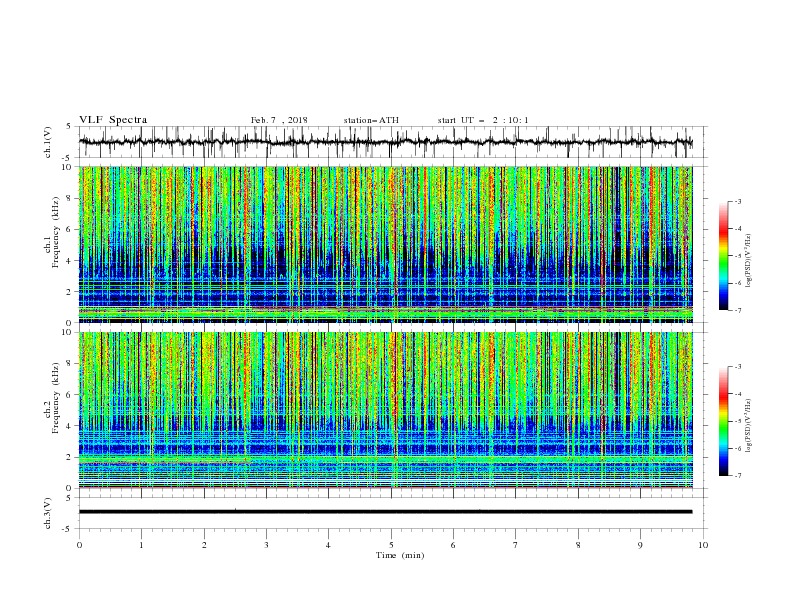Click the time axis tick label "3"
Viewport: 792px width, 612px height.
266,545
